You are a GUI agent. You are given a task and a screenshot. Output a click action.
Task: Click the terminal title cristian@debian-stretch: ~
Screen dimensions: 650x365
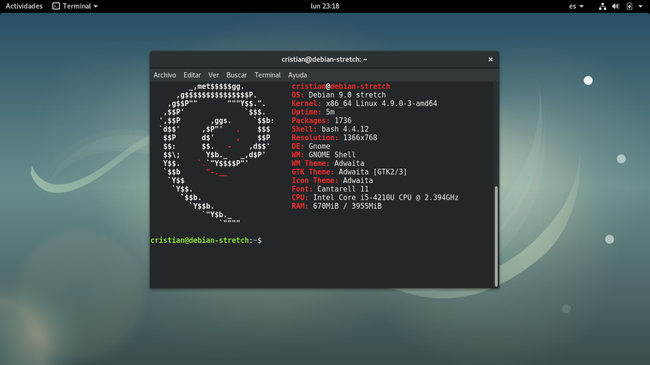324,59
